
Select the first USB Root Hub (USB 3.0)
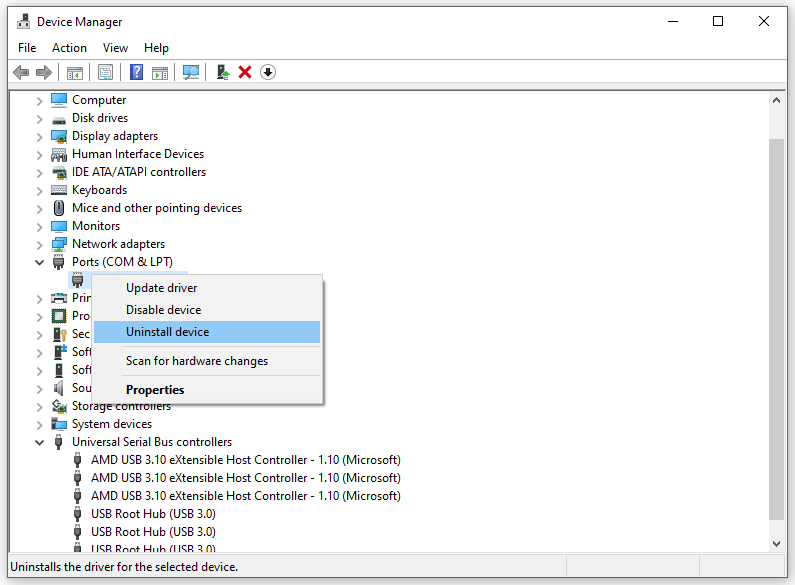pos(153,514)
